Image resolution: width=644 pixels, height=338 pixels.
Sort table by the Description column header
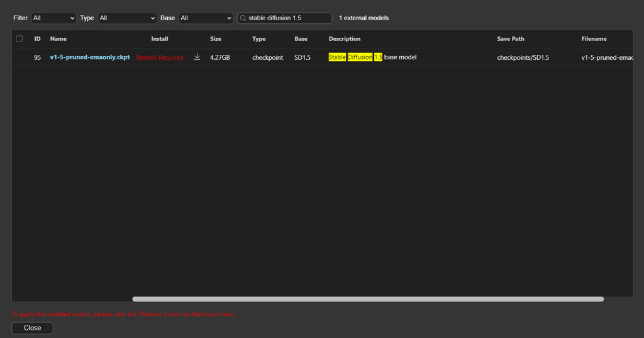345,39
